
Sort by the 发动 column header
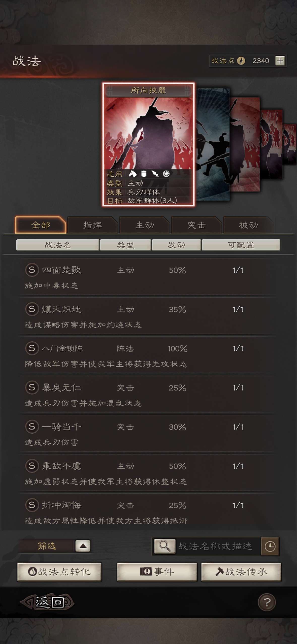(176, 245)
